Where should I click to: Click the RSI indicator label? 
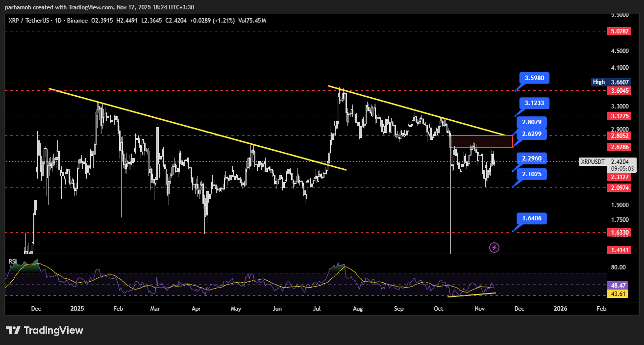click(13, 262)
